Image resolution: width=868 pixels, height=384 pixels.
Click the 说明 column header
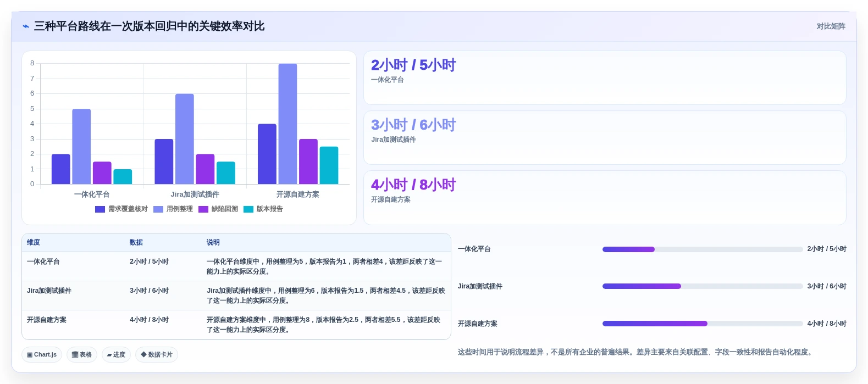pos(213,243)
